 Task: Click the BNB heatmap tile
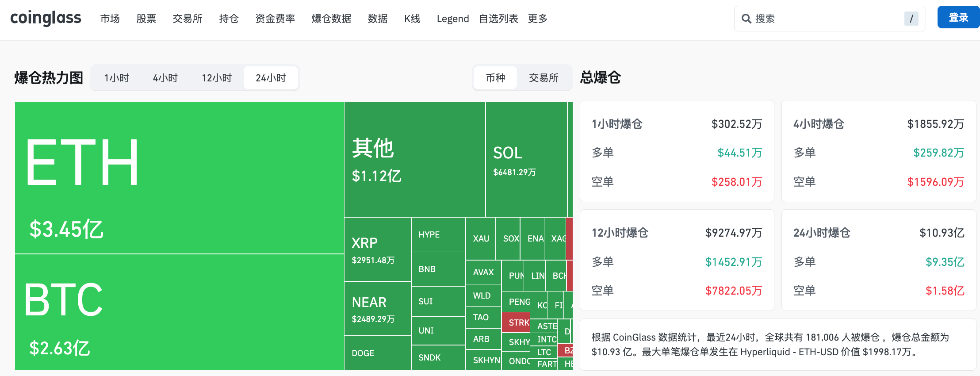[438, 269]
